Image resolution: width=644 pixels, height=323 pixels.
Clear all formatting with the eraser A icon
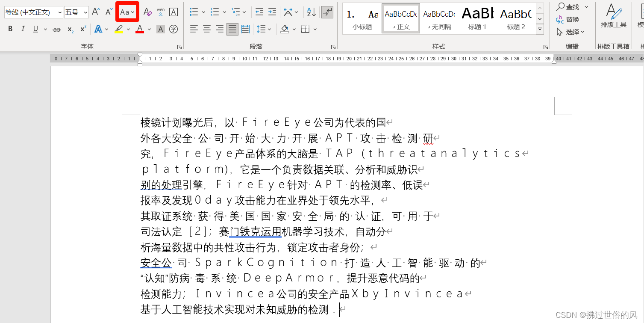click(x=147, y=12)
